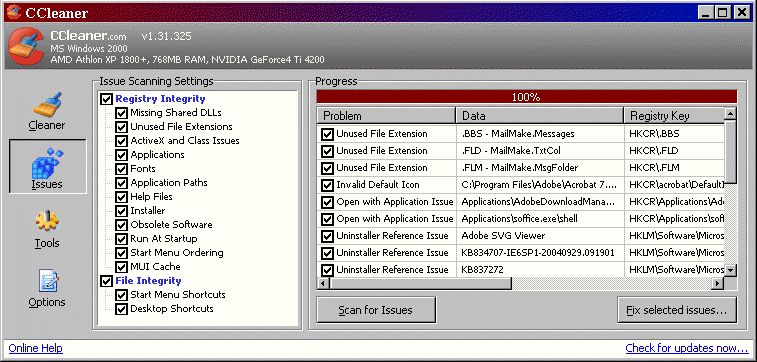757x362 pixels.
Task: Click the 100% progress bar
Action: 527,97
